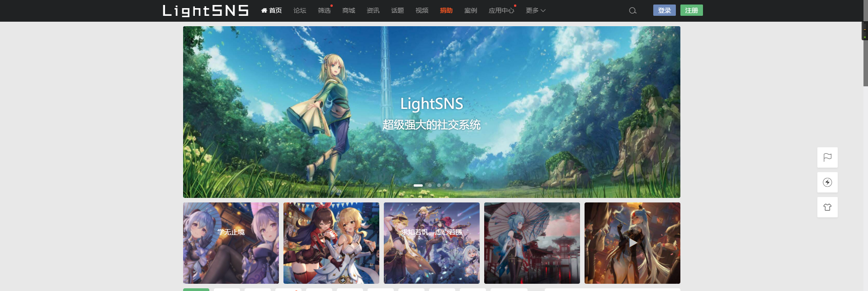Open the 学无止境 thumbnail card
868x291 pixels.
point(231,243)
